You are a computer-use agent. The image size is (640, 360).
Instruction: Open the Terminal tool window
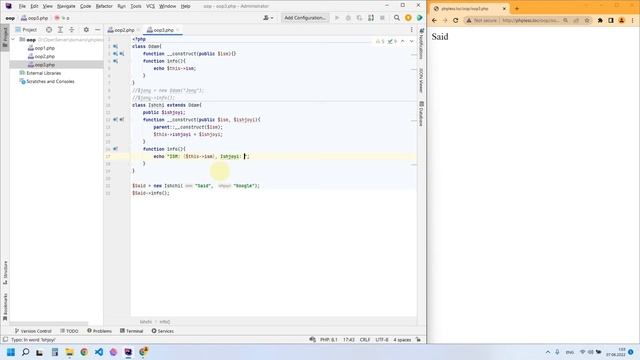[131, 331]
